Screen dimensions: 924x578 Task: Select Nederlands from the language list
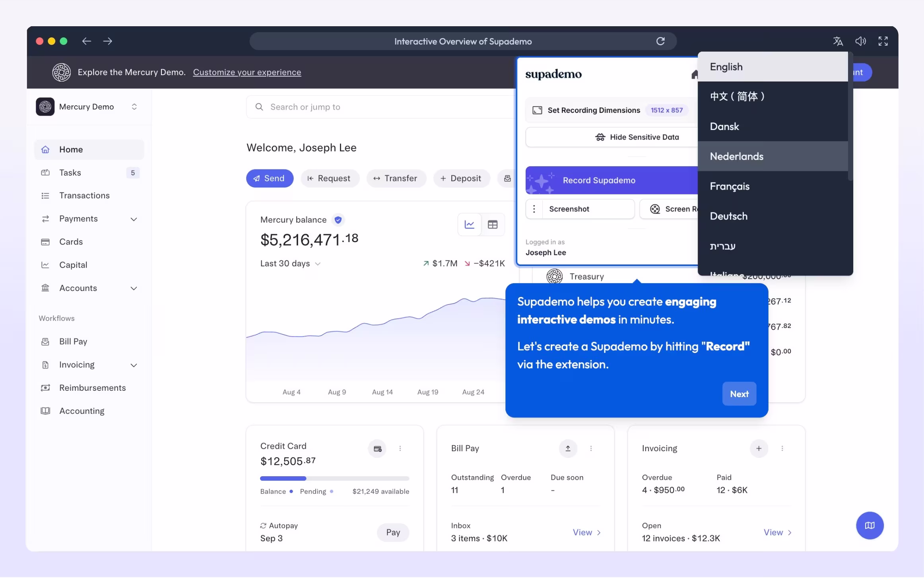pos(736,156)
